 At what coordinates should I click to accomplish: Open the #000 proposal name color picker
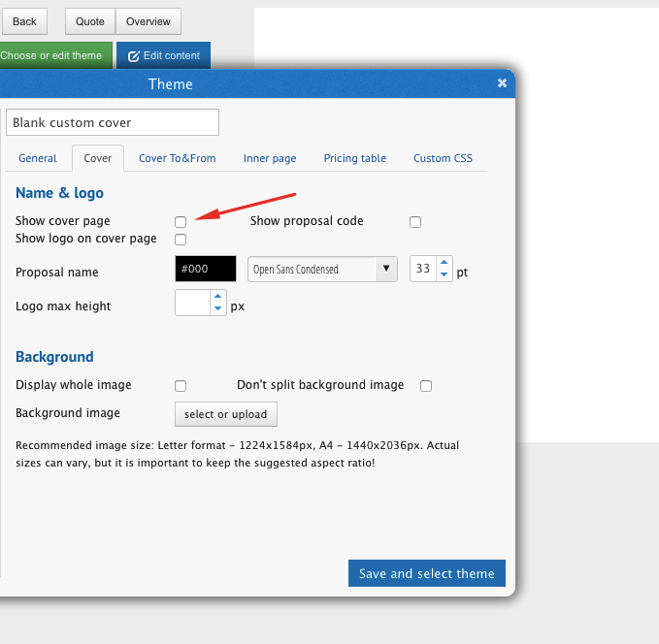click(x=206, y=269)
